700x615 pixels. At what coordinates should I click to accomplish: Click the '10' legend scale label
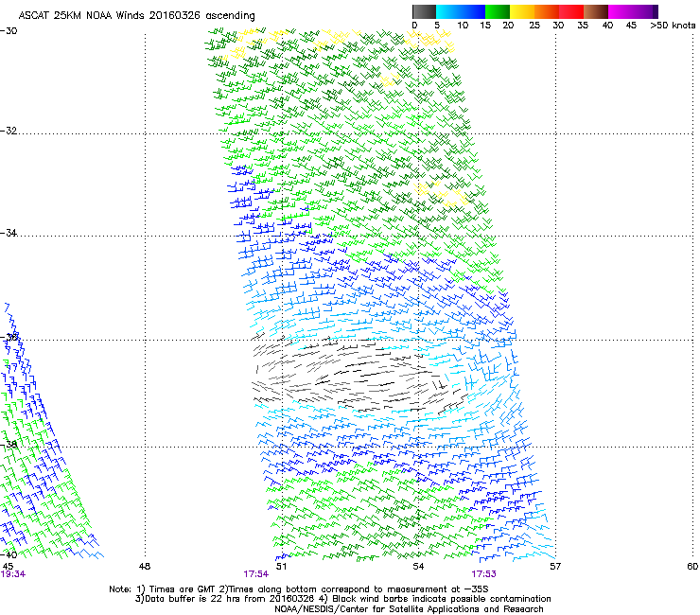click(x=463, y=26)
